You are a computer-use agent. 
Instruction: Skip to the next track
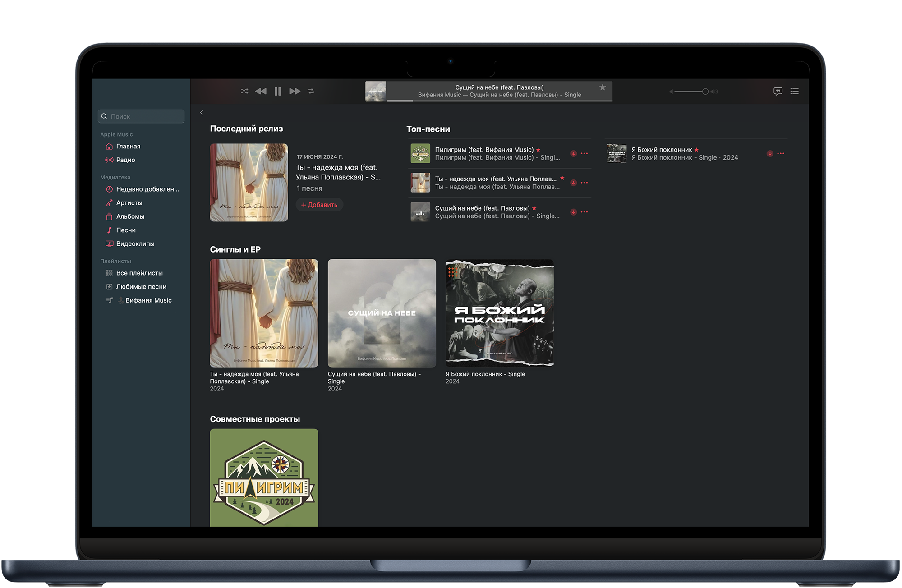(x=295, y=91)
